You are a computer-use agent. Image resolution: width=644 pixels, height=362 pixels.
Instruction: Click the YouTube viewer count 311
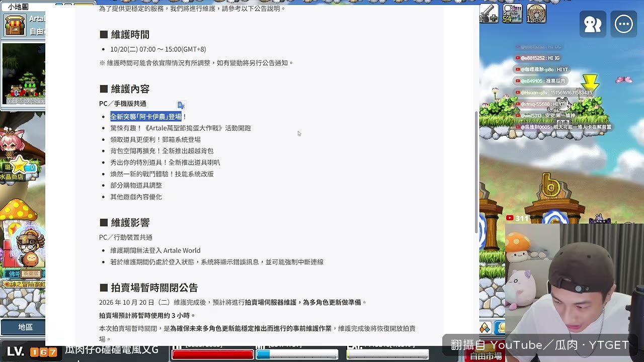(x=518, y=218)
